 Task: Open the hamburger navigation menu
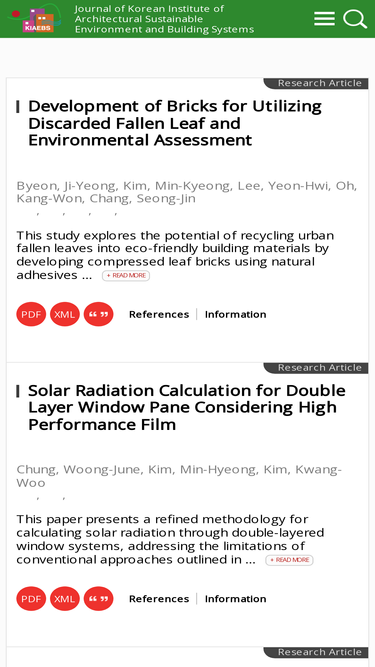pyautogui.click(x=324, y=19)
